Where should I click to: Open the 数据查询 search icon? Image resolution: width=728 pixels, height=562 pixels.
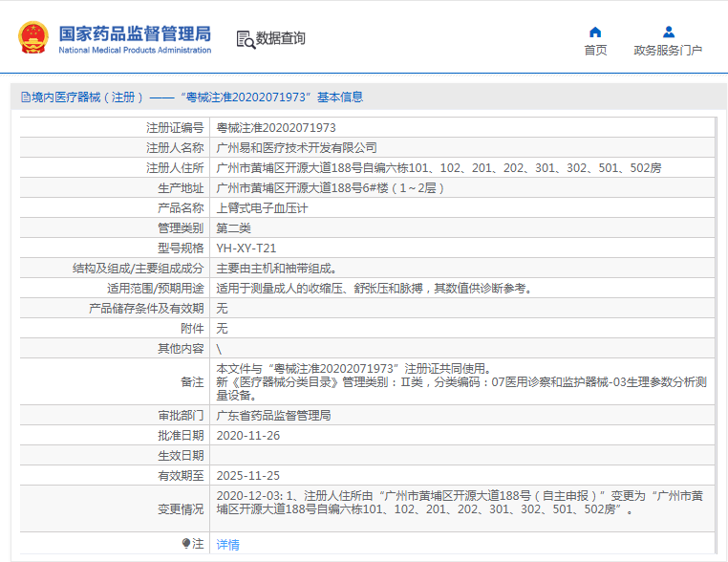click(x=246, y=39)
